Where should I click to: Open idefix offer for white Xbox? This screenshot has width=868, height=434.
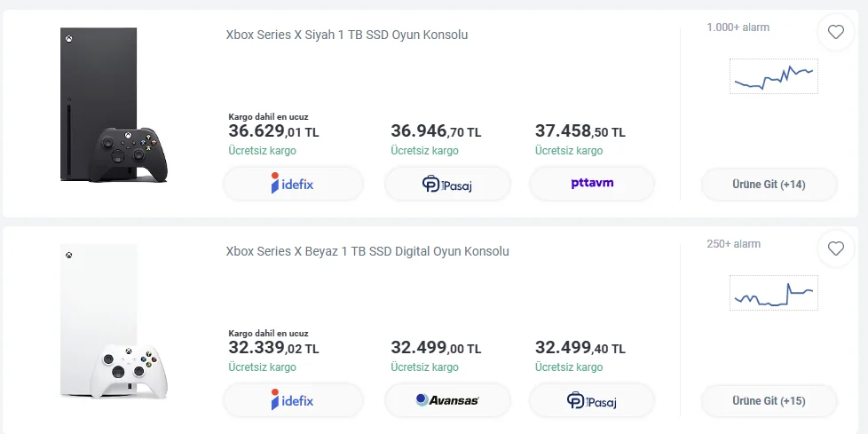click(x=293, y=400)
